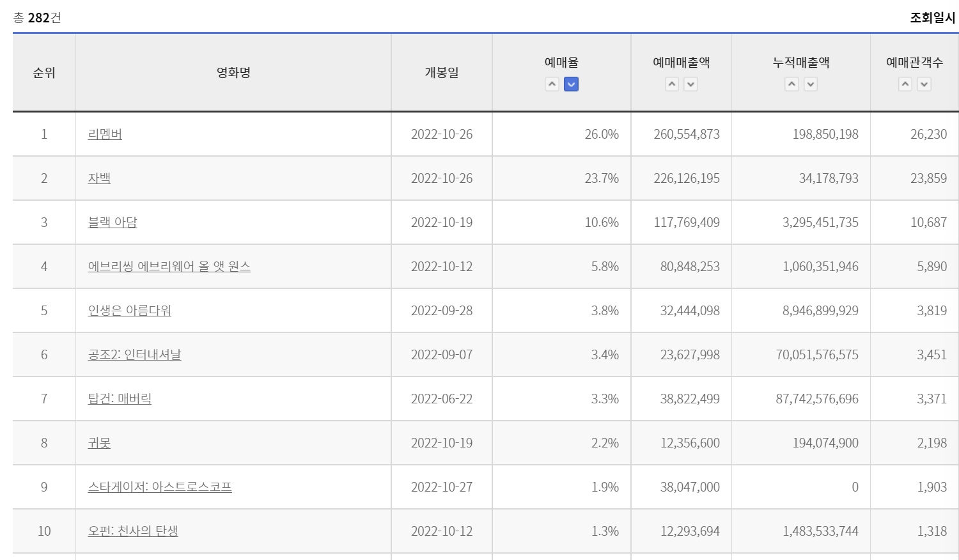Click the 조회일시 label
959x560 pixels.
coord(933,18)
